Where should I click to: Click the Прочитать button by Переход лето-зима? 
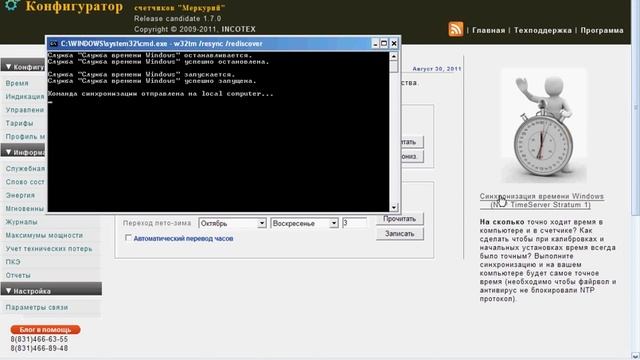(400, 219)
